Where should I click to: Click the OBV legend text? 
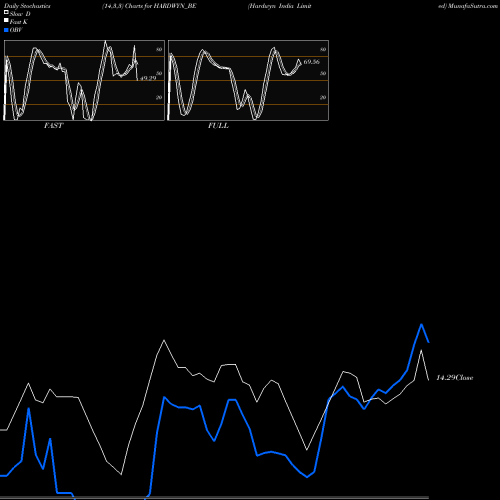click(16, 30)
